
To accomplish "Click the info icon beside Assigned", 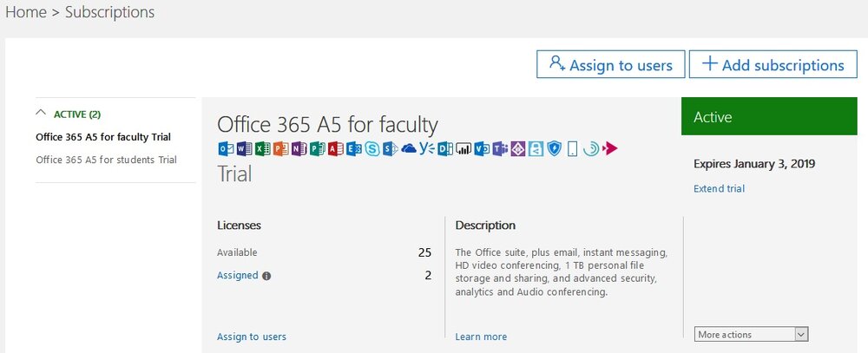I will pyautogui.click(x=266, y=276).
